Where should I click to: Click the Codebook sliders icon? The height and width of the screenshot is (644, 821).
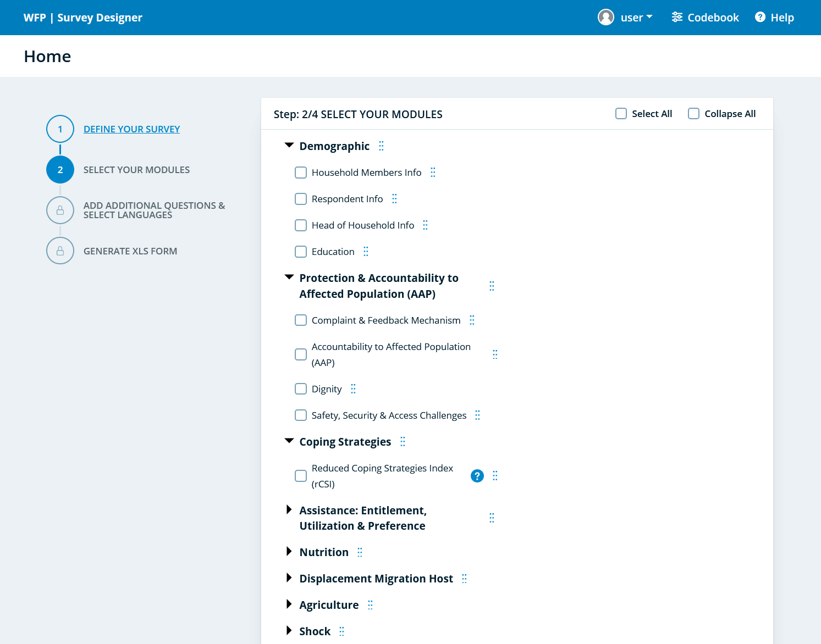click(677, 17)
